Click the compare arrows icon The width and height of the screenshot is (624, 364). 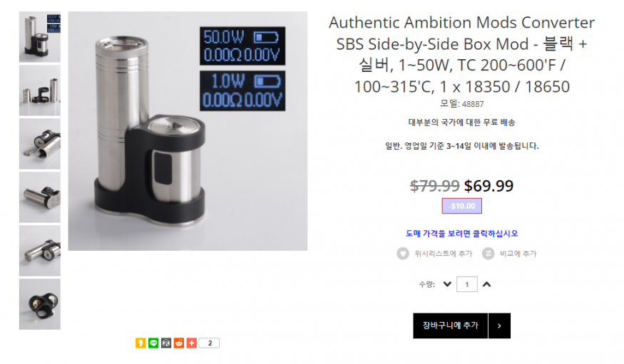pos(488,254)
